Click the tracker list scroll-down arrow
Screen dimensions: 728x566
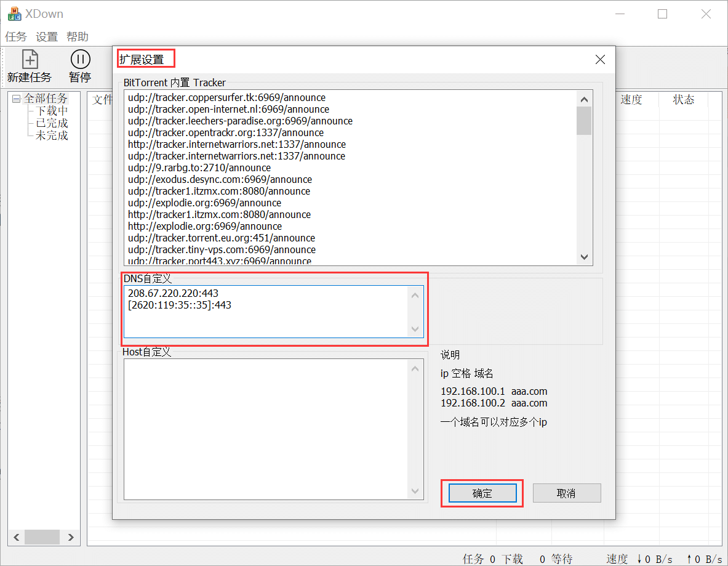[584, 257]
